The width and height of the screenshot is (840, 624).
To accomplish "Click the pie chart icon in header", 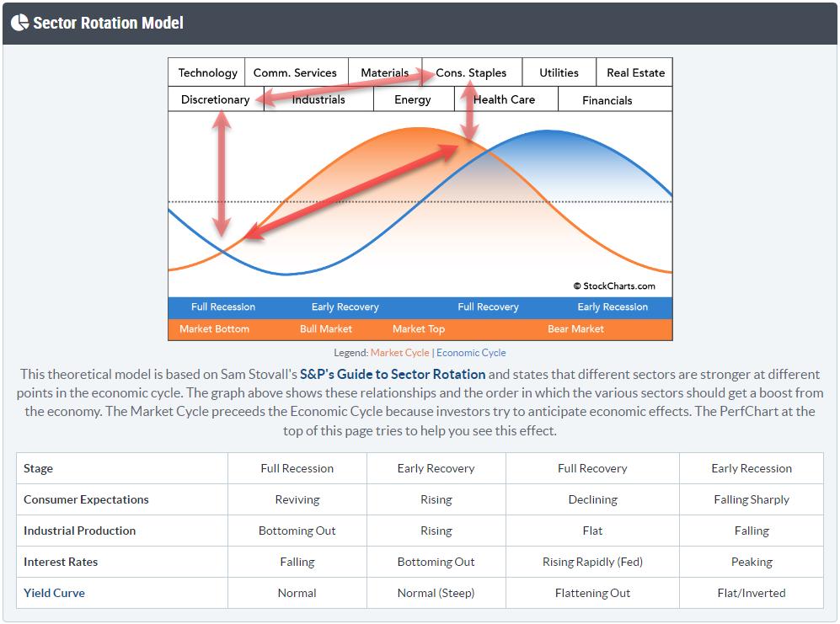I will pos(19,23).
